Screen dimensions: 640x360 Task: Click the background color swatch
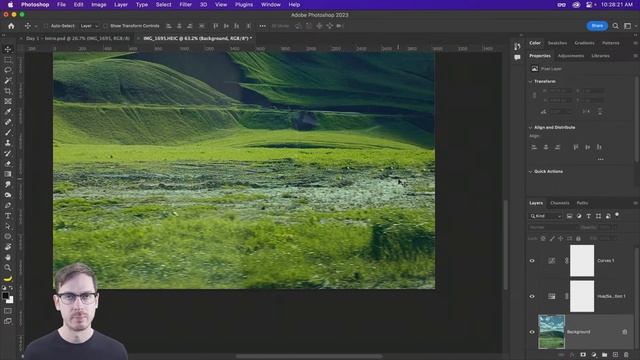coord(10,300)
